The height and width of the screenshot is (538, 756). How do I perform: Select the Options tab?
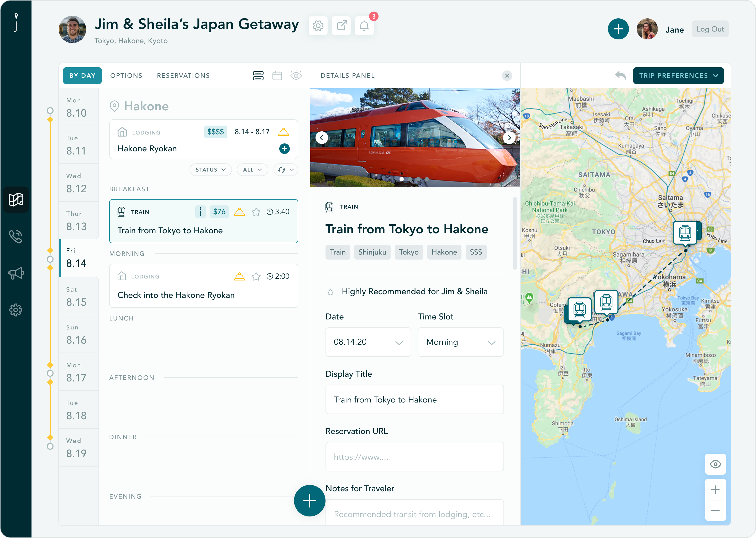[x=126, y=76]
